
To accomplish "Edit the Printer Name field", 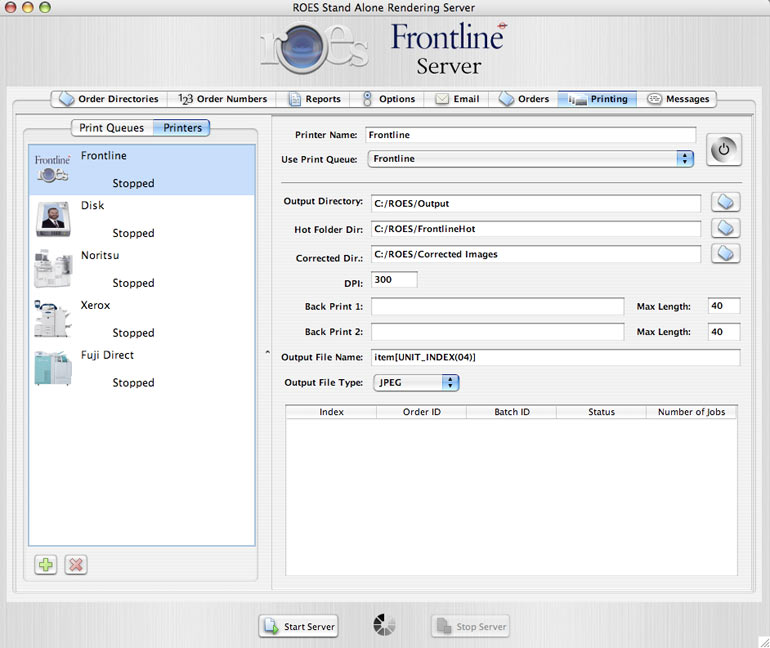I will pos(530,135).
